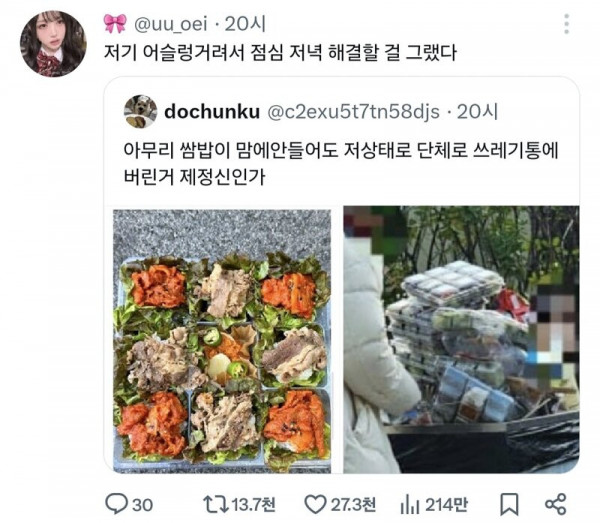Click the pink ribbon emoji name
Viewport: 600px width, 523px height.
pos(115,24)
